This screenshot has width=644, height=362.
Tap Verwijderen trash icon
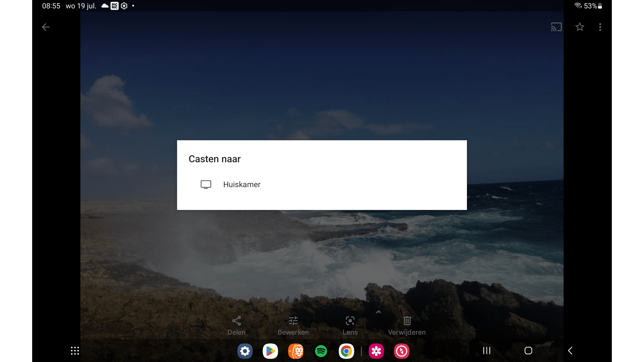[x=407, y=325]
